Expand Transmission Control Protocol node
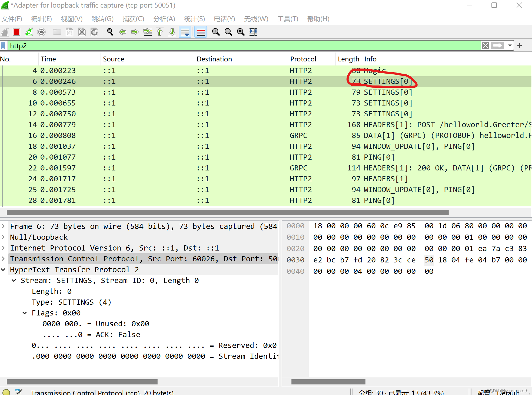Viewport: 532px width, 395px height. [4, 259]
